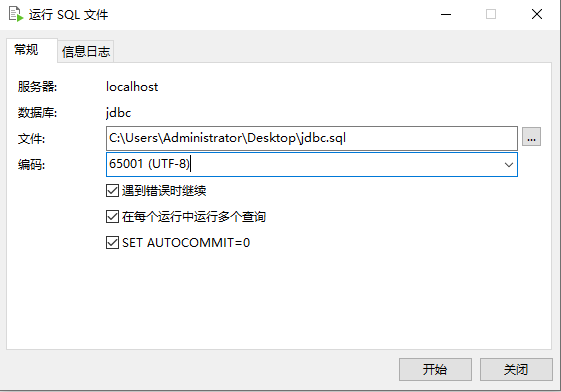Select the localhost server value text
Screen dimensions: 561x392
132,87
